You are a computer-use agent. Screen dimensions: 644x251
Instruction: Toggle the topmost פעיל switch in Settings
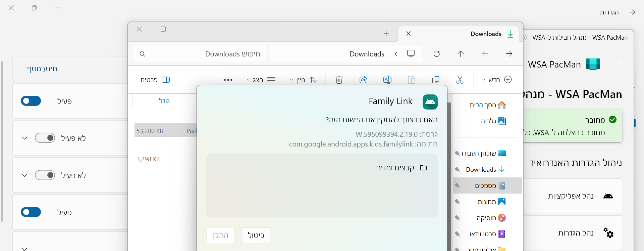[31, 101]
